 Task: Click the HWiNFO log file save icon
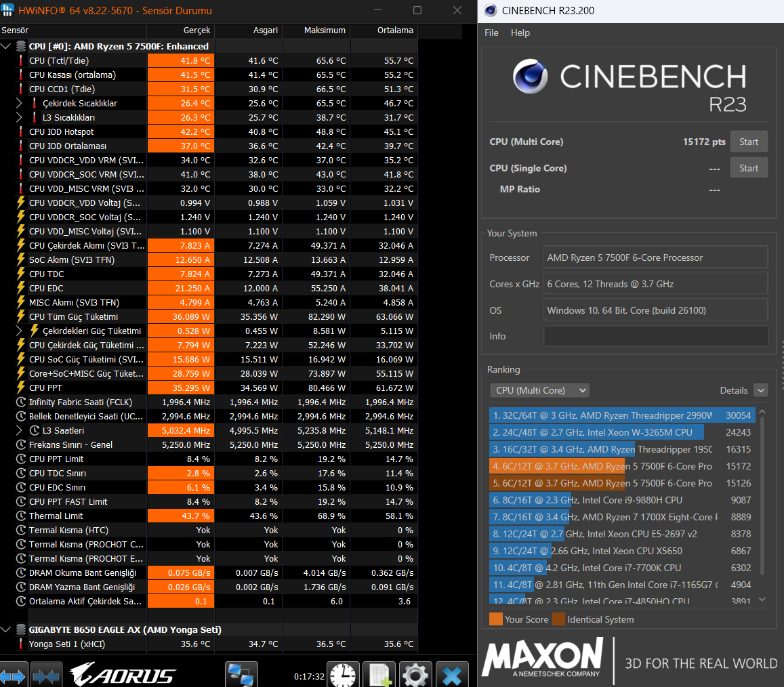pos(379,675)
